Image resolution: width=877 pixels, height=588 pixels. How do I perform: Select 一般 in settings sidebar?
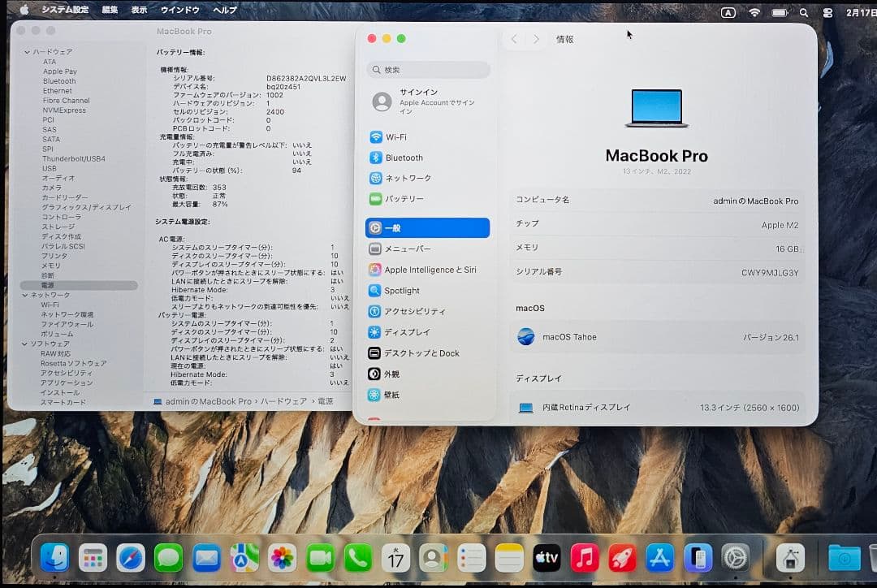point(427,227)
